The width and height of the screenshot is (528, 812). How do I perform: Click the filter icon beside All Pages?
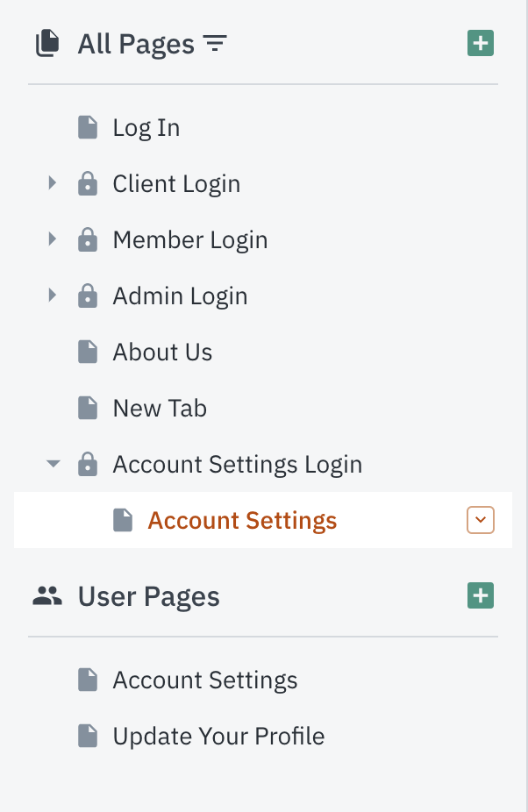tap(215, 43)
